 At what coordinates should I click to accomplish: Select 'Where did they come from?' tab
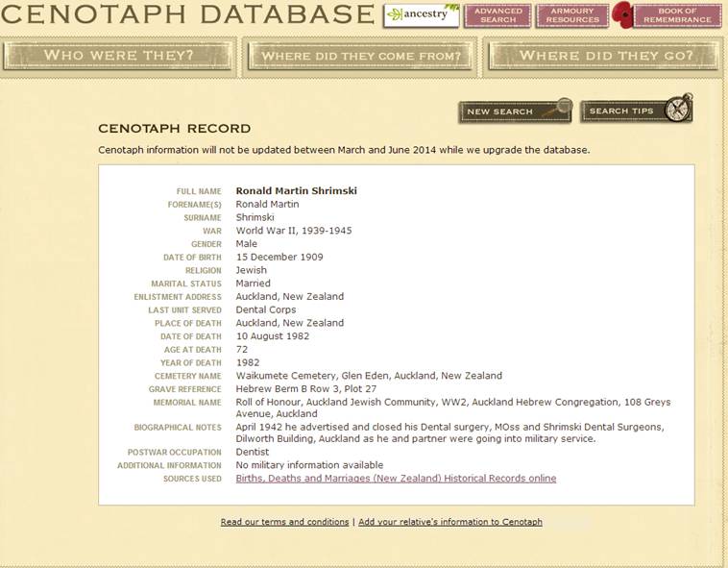coord(360,56)
